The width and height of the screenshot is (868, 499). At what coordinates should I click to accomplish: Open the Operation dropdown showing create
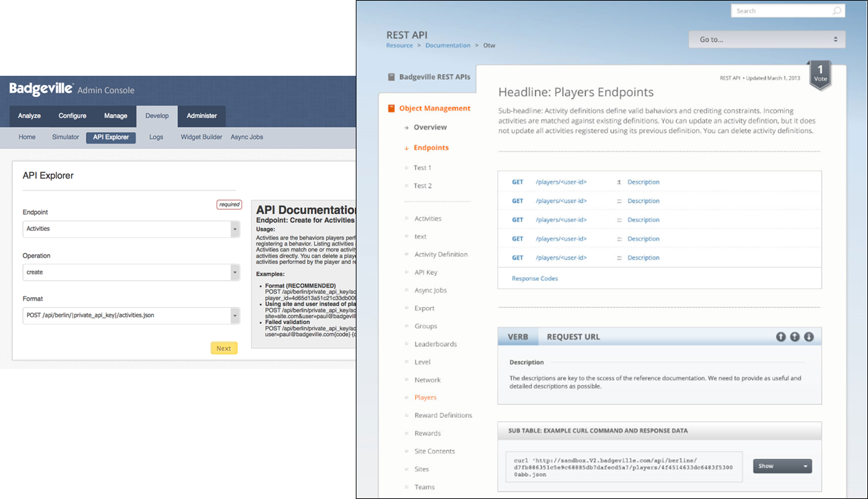tap(131, 272)
